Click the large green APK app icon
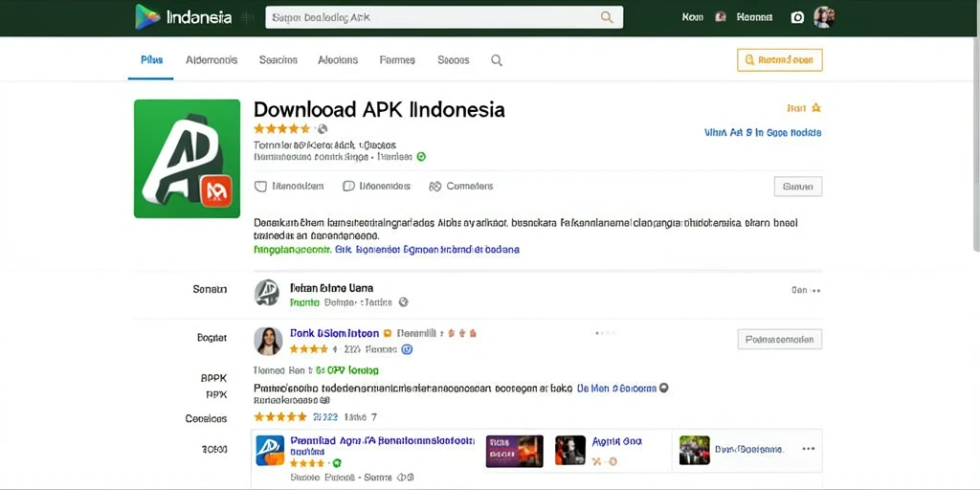 187,159
